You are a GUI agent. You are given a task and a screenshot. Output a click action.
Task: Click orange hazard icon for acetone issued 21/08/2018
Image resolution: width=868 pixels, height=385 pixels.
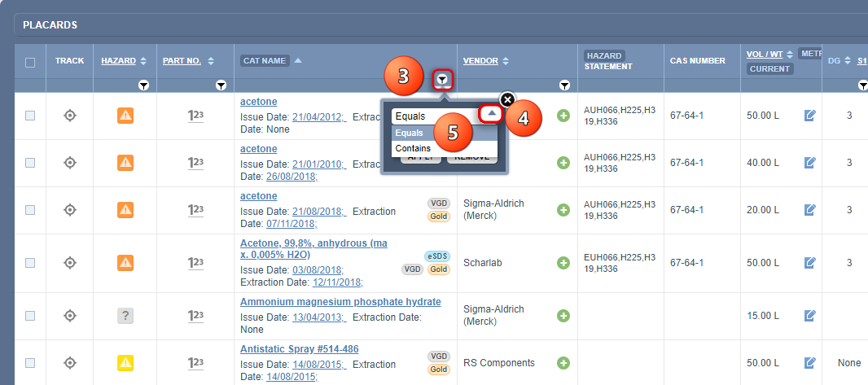point(125,210)
